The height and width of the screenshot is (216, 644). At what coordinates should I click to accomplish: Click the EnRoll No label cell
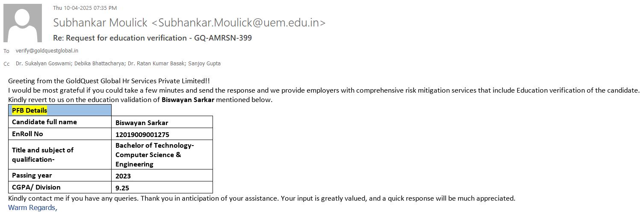(x=27, y=134)
